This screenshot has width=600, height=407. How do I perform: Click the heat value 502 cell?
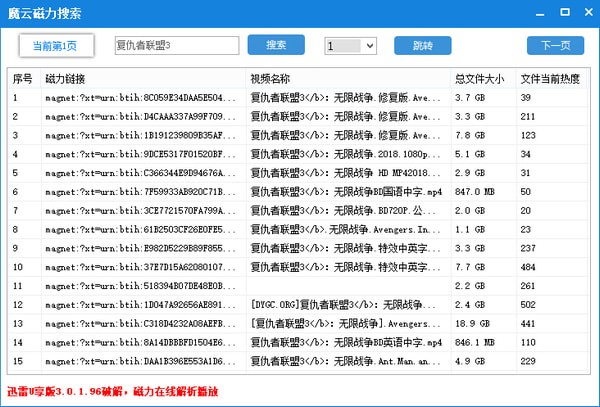(528, 305)
